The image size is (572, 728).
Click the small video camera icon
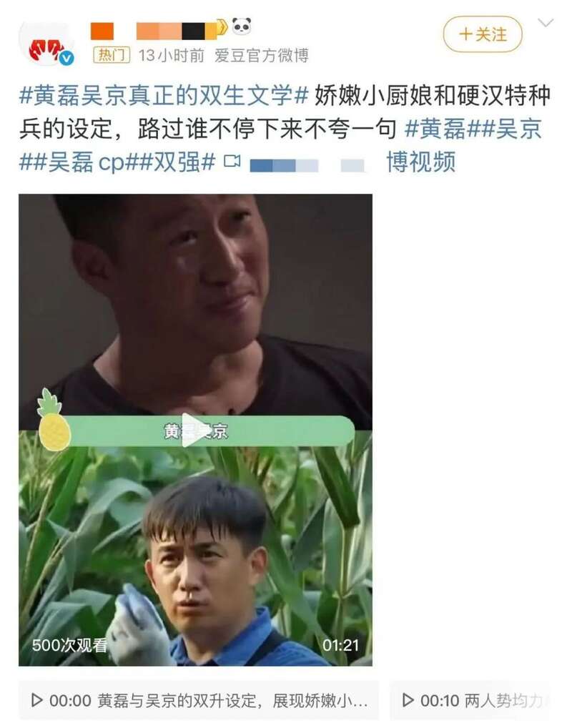(232, 162)
